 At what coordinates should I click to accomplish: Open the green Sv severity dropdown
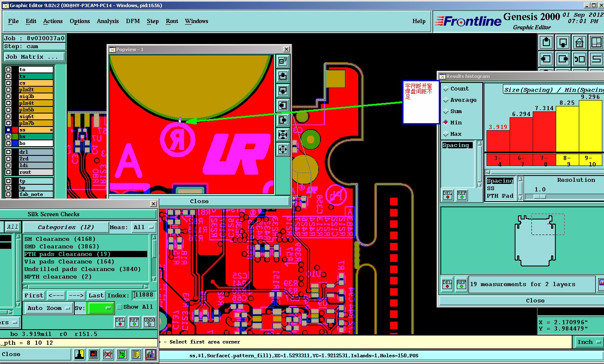point(101,308)
